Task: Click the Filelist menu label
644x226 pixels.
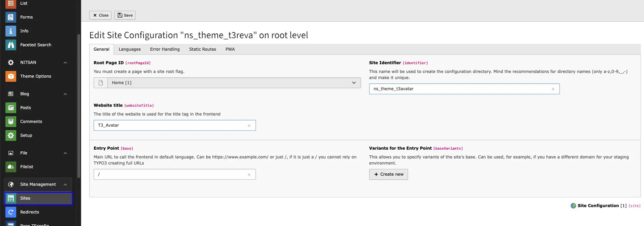Action: [27, 167]
